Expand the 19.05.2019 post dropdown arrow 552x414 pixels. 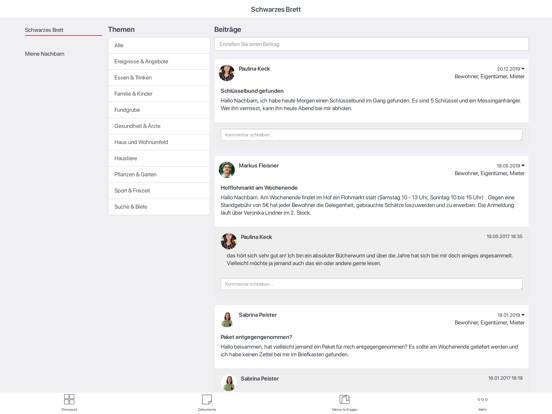523,165
